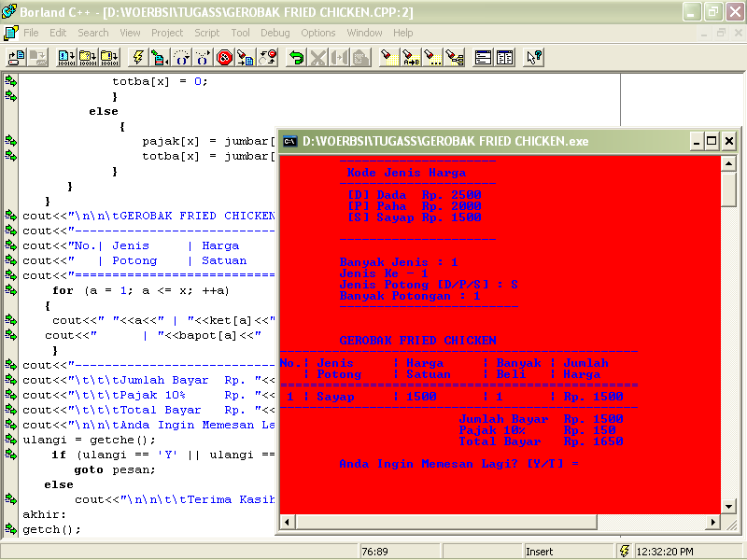
Task: Click the grayed-out Paste toolbar icon
Action: 360,58
